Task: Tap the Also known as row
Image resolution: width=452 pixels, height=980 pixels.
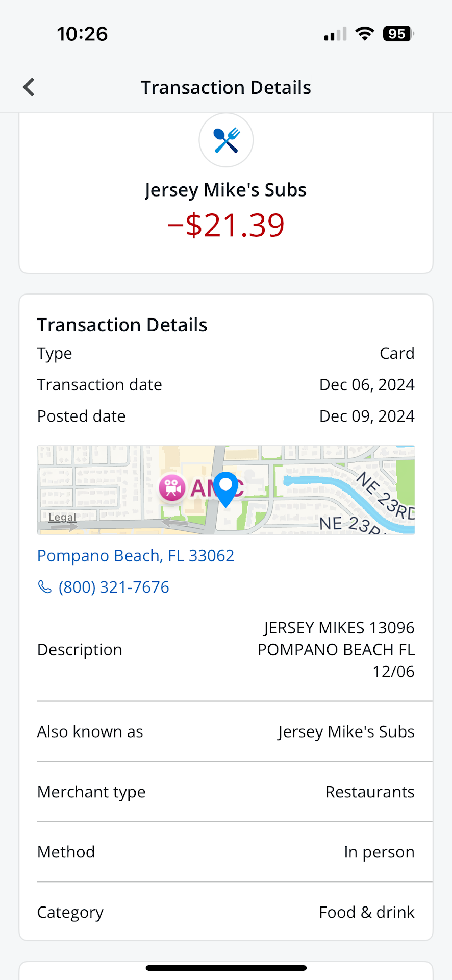Action: [x=226, y=731]
